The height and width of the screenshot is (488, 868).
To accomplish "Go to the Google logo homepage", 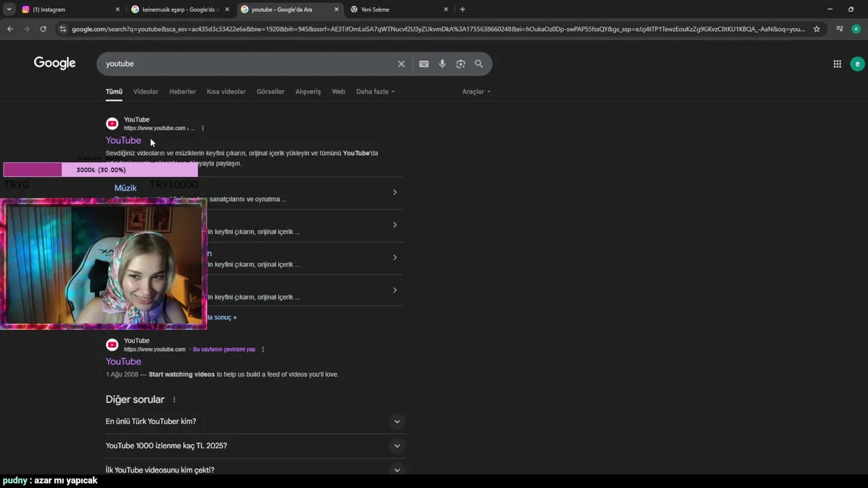I will (55, 63).
